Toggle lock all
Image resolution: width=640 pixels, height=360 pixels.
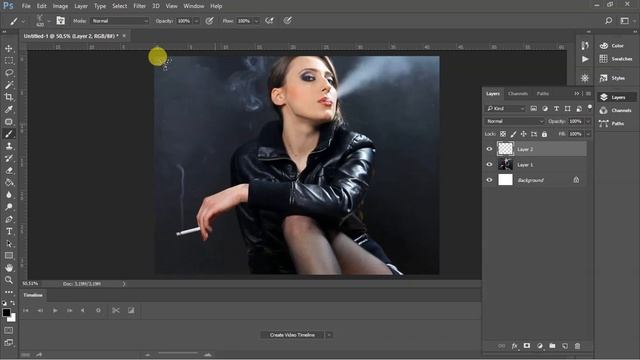click(544, 134)
